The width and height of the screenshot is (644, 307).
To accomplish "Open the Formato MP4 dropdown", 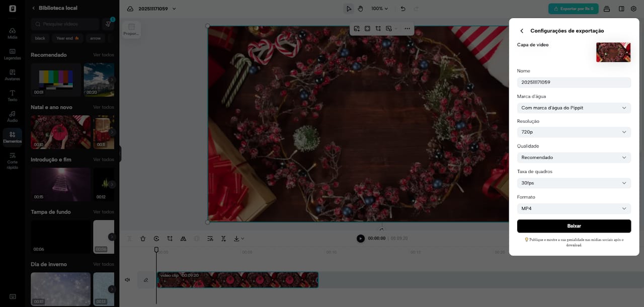I will [x=574, y=208].
